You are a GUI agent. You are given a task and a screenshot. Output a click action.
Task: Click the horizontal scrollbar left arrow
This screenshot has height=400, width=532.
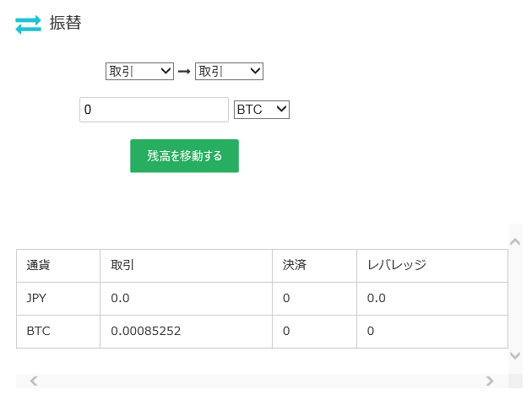(34, 381)
